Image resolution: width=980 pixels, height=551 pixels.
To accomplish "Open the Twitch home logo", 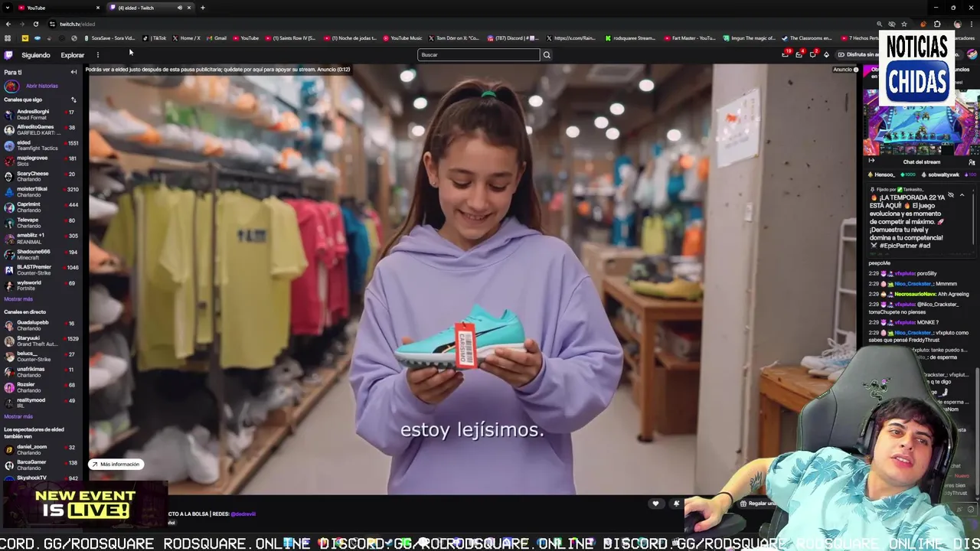I will (x=8, y=55).
